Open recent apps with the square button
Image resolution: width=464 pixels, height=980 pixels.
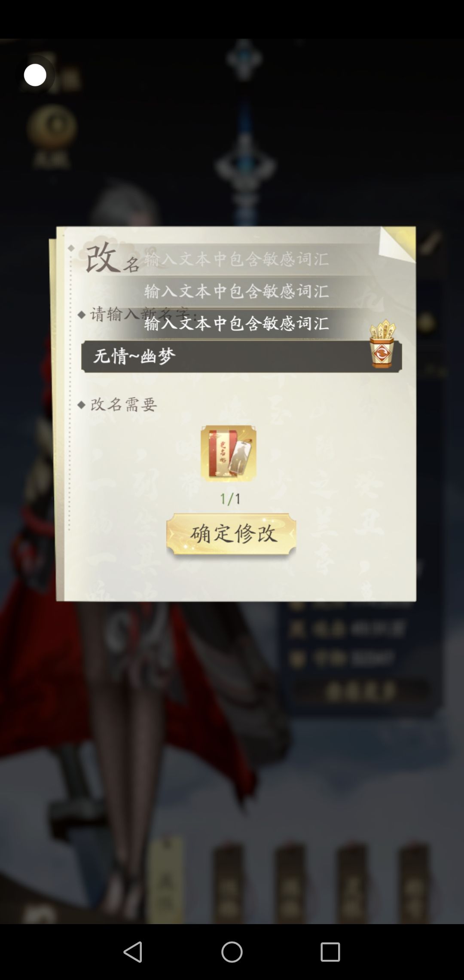(x=330, y=952)
